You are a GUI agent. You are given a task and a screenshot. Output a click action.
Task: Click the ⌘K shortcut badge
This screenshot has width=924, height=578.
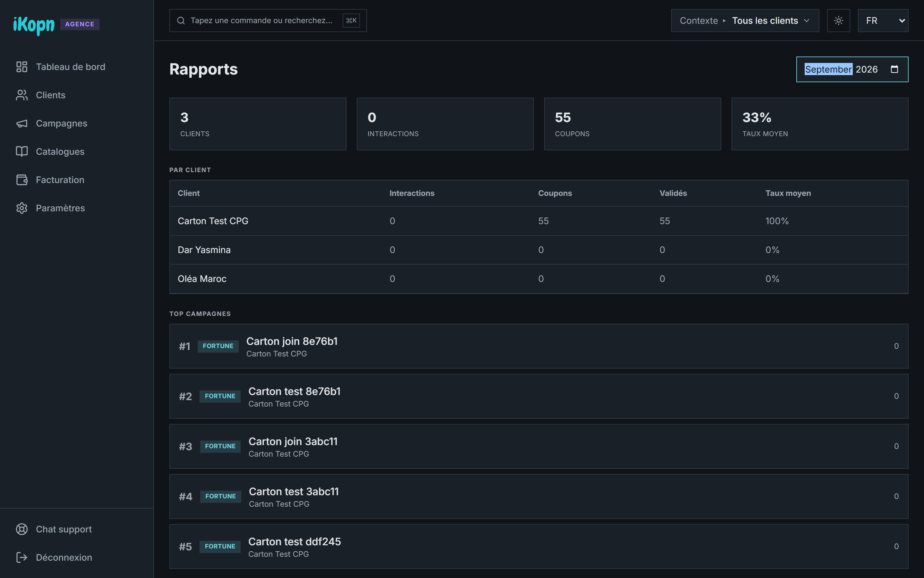coord(351,21)
